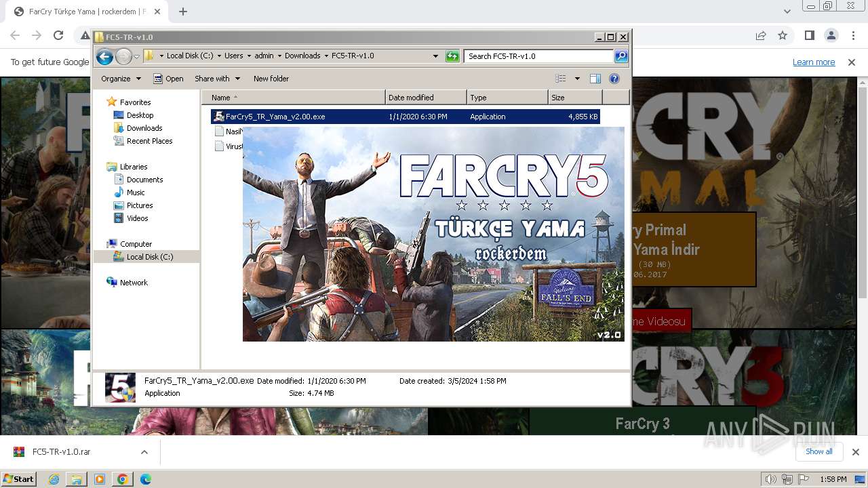Viewport: 868px width, 488px height.
Task: Open the Share with menu
Action: (x=217, y=79)
